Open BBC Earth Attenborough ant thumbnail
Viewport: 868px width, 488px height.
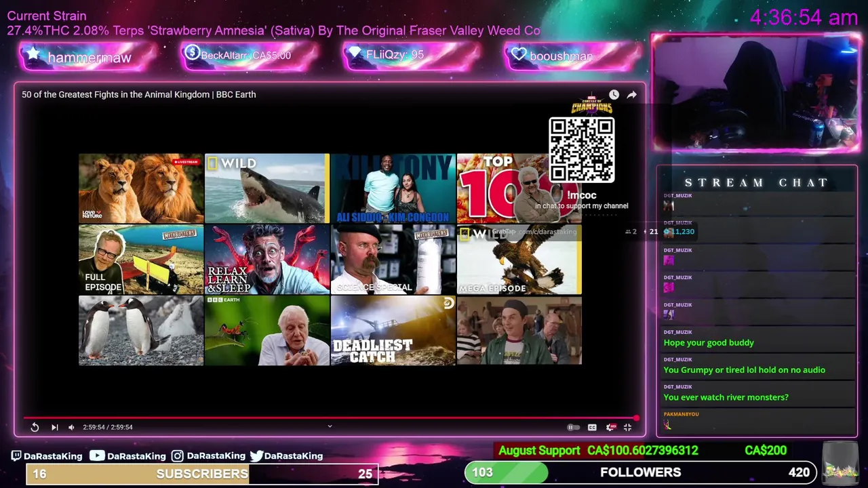click(x=267, y=331)
